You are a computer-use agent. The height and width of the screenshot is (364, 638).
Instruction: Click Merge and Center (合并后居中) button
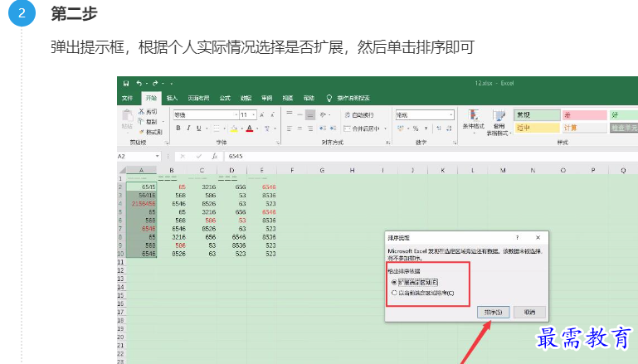pyautogui.click(x=362, y=129)
